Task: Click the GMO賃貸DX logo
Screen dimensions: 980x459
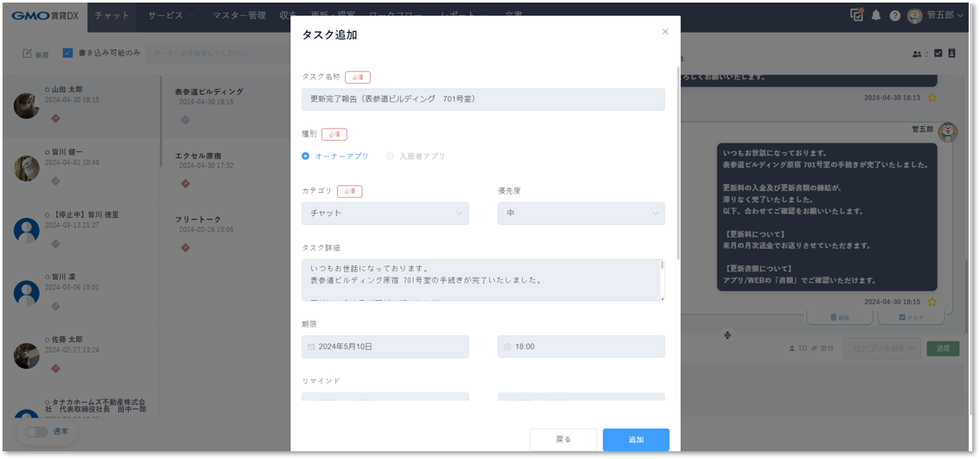Action: (47, 16)
